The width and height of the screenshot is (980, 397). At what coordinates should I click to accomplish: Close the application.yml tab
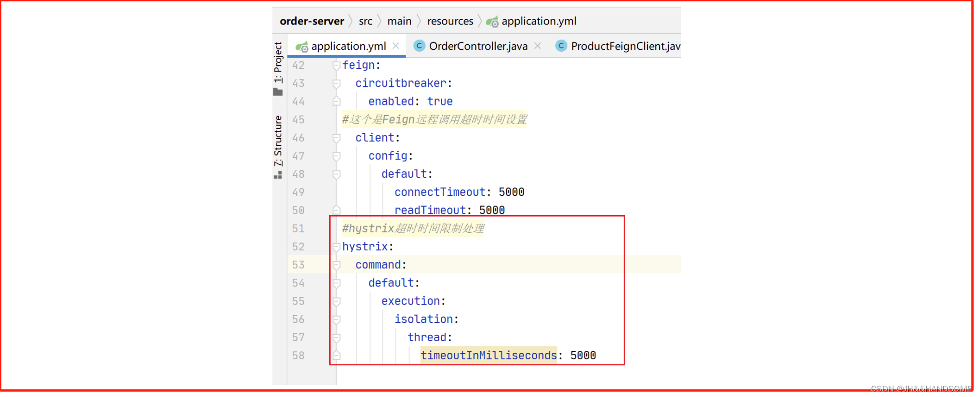pos(396,46)
